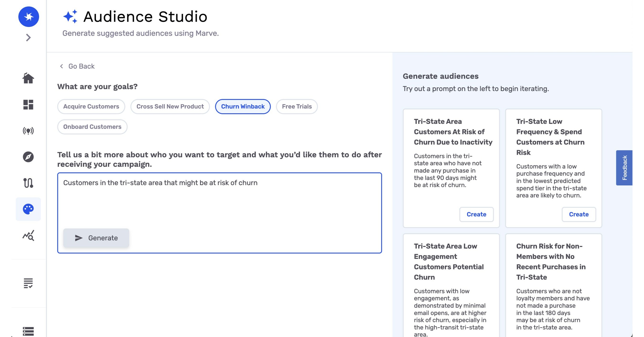
Task: Create the Tri-State Area Inactivity audience
Action: tap(476, 214)
